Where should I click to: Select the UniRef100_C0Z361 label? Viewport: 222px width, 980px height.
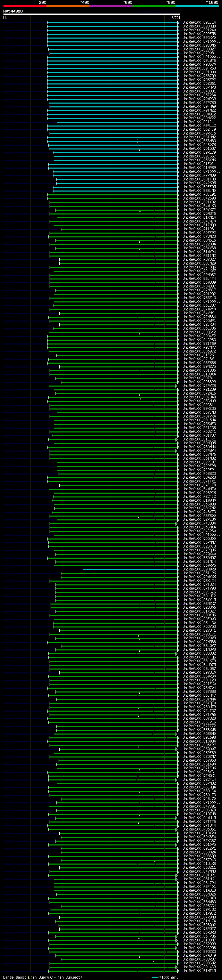pyautogui.click(x=199, y=84)
